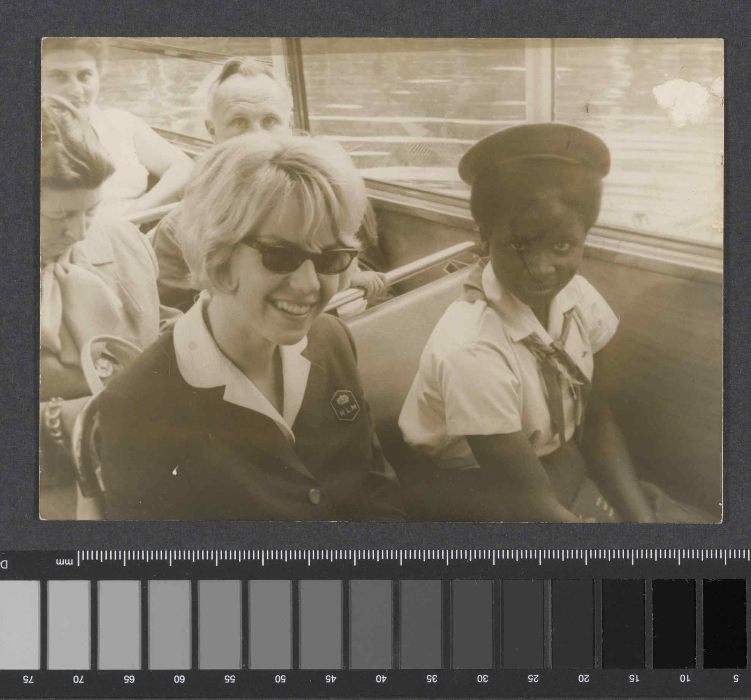The height and width of the screenshot is (700, 751).
Task: Click the dark cap on the girl
Action: click(534, 155)
